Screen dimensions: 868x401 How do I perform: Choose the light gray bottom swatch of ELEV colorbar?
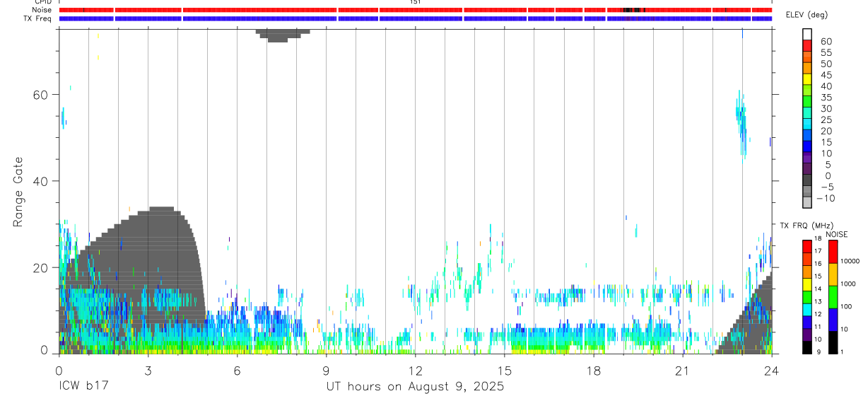tap(807, 202)
